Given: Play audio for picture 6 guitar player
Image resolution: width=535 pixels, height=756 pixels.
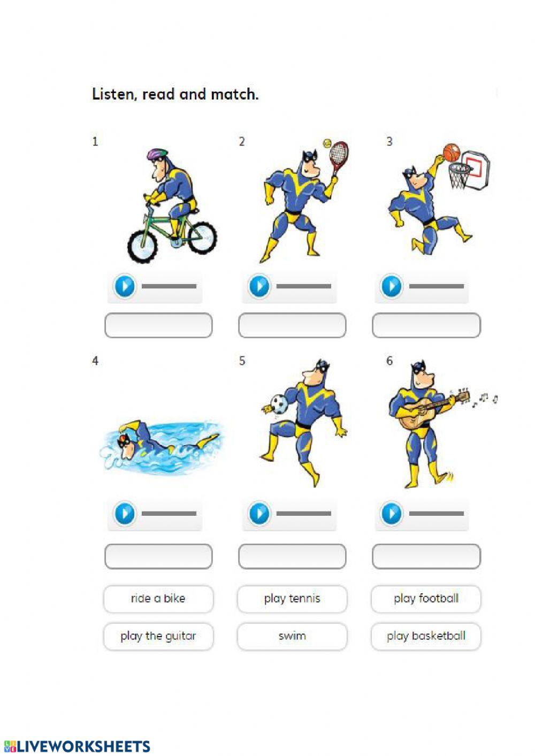Looking at the screenshot, I should [392, 514].
